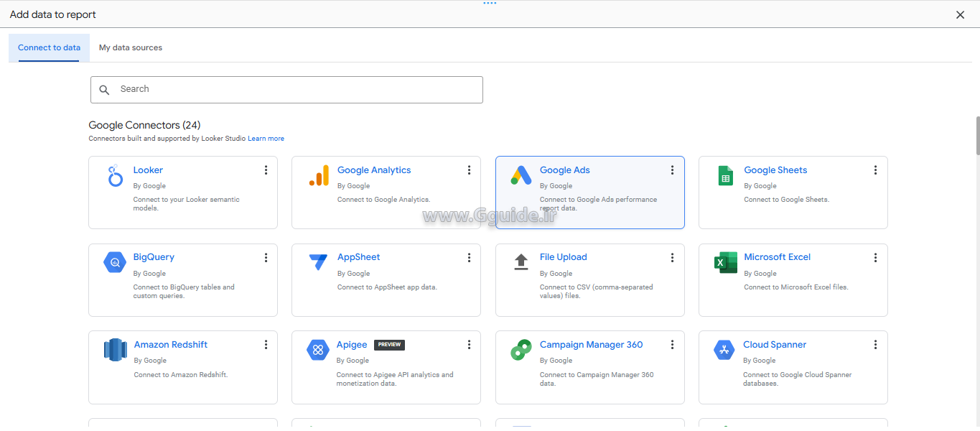Click the File Upload arrow icon
This screenshot has height=431, width=980.
click(x=521, y=262)
